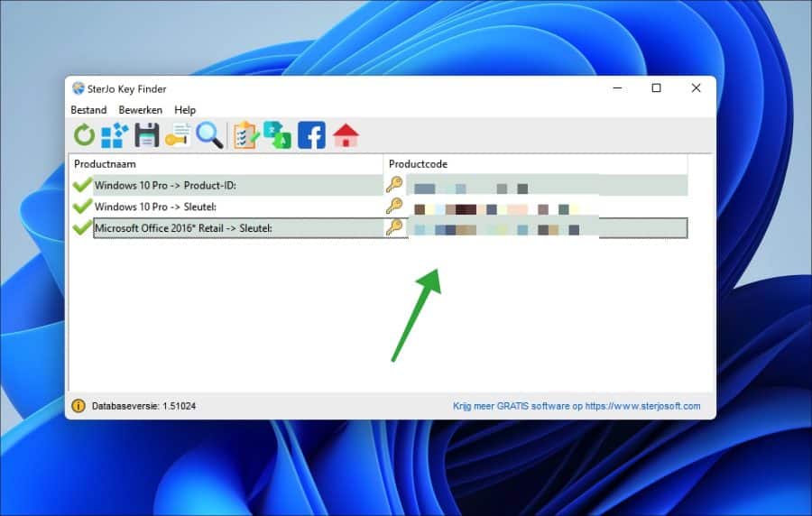Close the SterJo Key Finder window
The width and height of the screenshot is (812, 516).
[696, 88]
